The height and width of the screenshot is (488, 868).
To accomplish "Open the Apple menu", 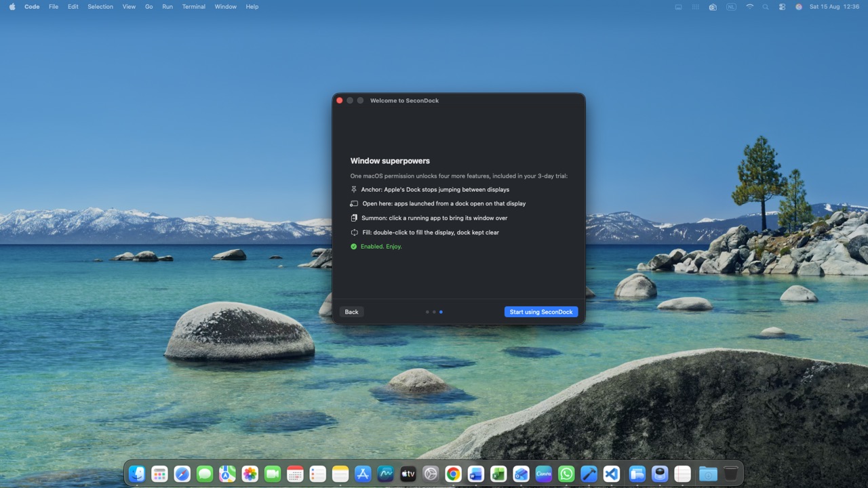I will (12, 7).
